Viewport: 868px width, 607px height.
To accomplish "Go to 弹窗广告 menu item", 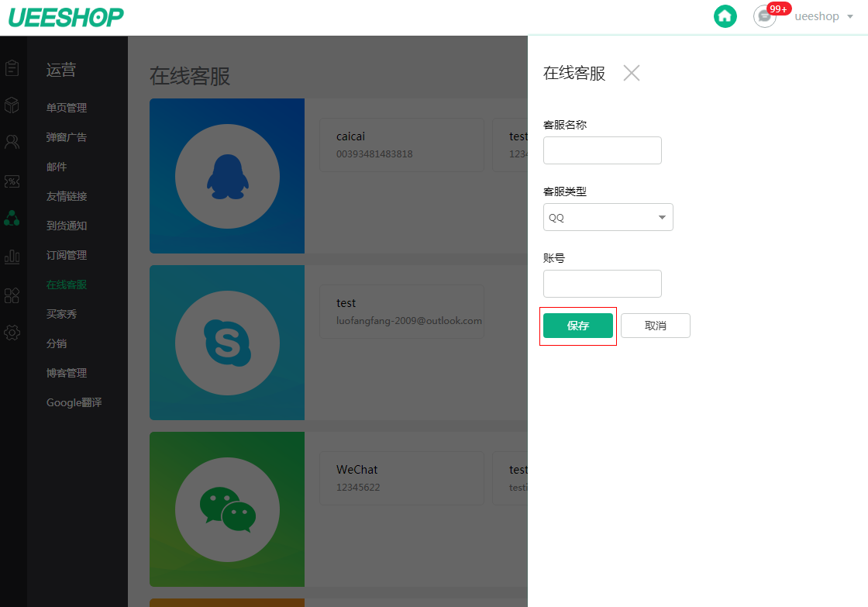I will [x=67, y=137].
